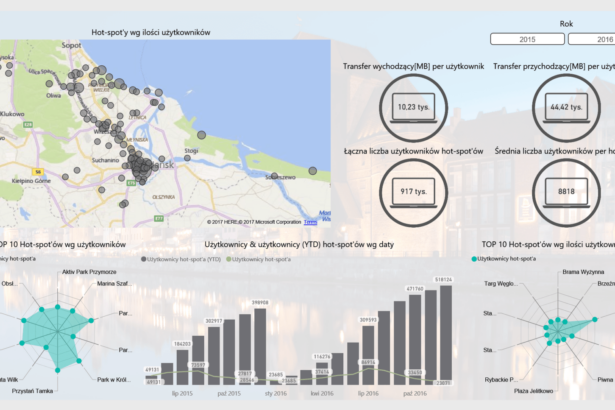615x410 pixels.
Task: Click the hot-spot bubble near Sobieszewo on the map
Action: (x=275, y=176)
